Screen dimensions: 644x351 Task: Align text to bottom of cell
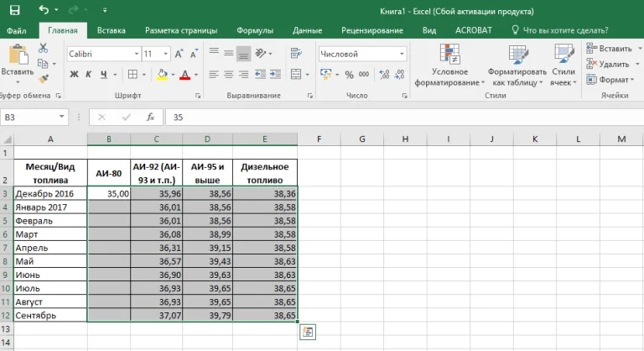tap(243, 54)
